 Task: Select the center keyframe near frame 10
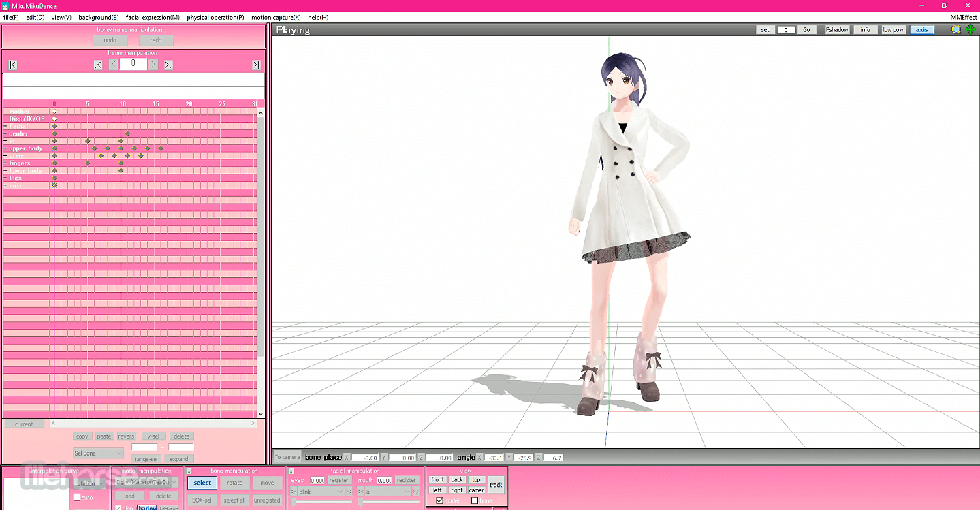click(127, 133)
